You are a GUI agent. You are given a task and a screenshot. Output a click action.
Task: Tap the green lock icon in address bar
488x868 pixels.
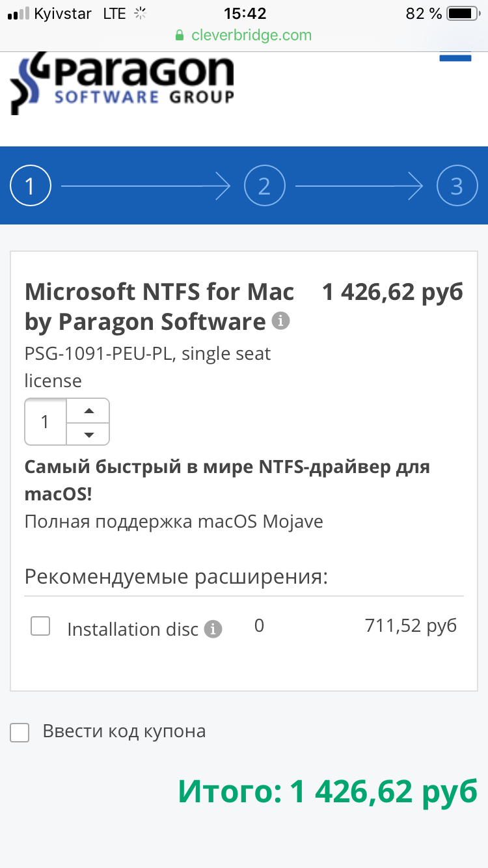click(x=180, y=35)
